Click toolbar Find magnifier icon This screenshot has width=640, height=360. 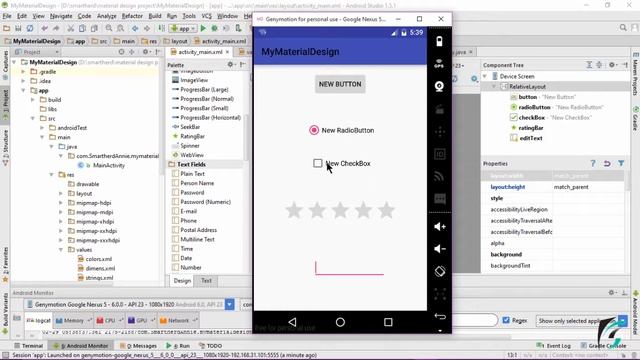(109, 28)
